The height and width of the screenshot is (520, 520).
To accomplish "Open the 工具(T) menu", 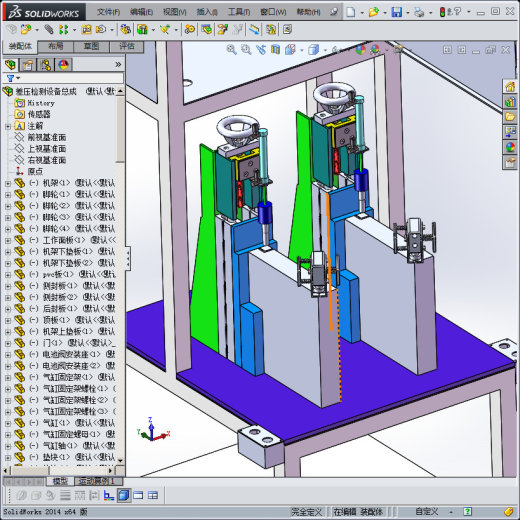I will pyautogui.click(x=239, y=12).
